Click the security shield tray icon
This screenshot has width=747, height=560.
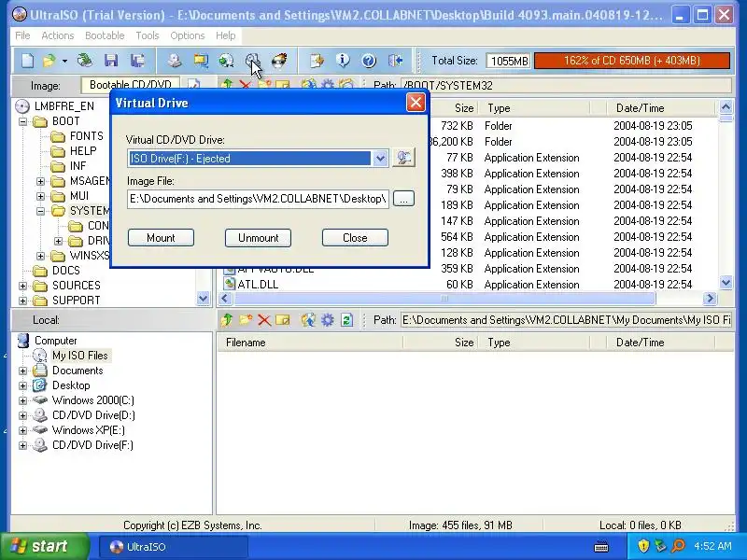pos(643,546)
